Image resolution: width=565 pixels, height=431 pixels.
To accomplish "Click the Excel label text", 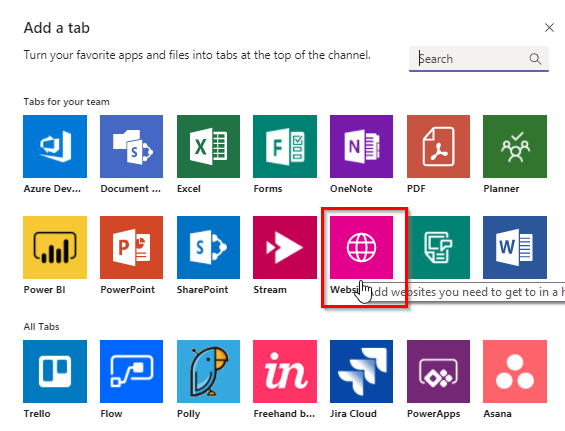I will 189,189.
